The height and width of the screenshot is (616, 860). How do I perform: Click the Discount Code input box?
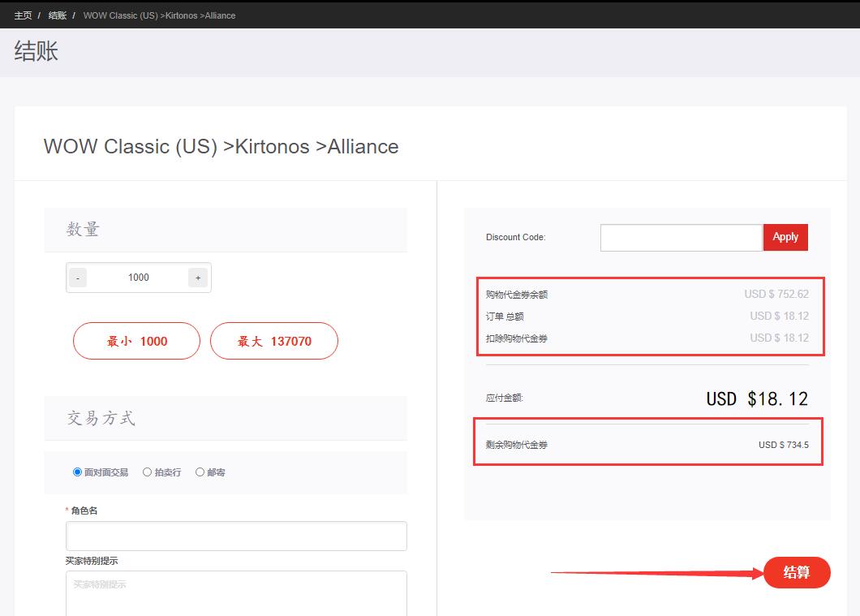[681, 237]
